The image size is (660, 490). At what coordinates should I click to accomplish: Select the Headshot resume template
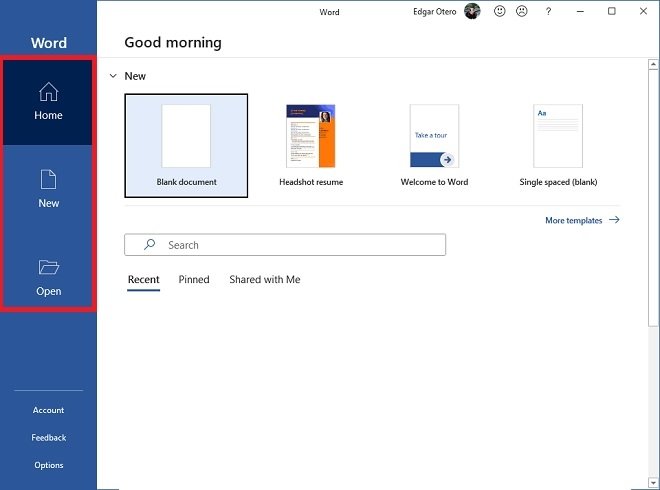pos(311,146)
